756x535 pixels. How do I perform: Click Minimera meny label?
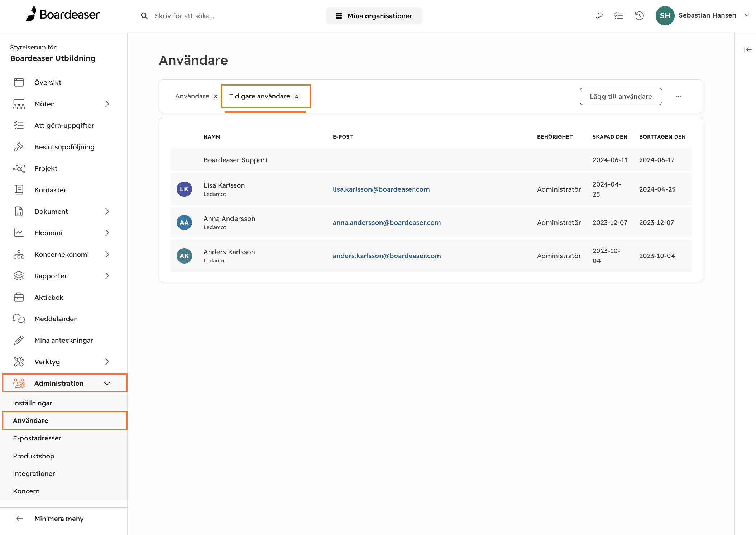[59, 519]
